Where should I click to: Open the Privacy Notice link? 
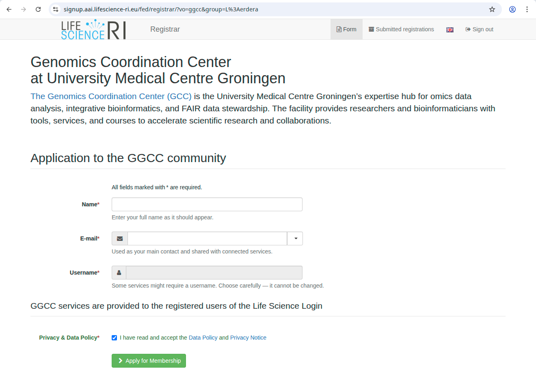pyautogui.click(x=248, y=338)
